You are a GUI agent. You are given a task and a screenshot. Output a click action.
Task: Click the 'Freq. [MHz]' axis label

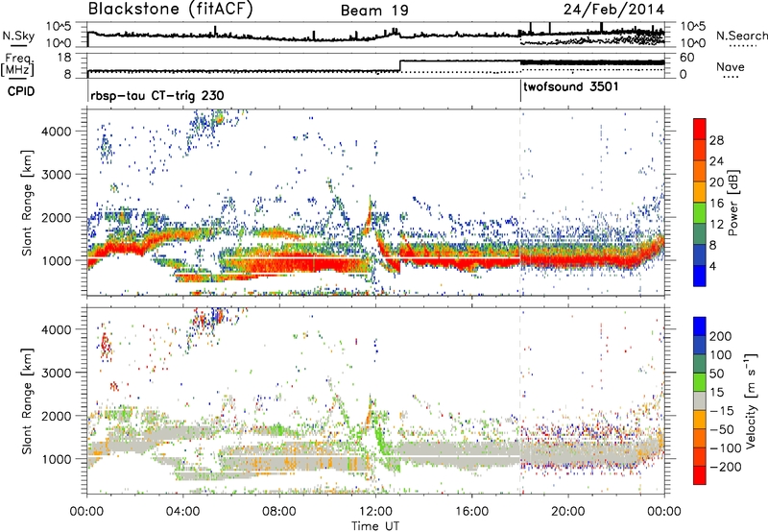[17, 65]
